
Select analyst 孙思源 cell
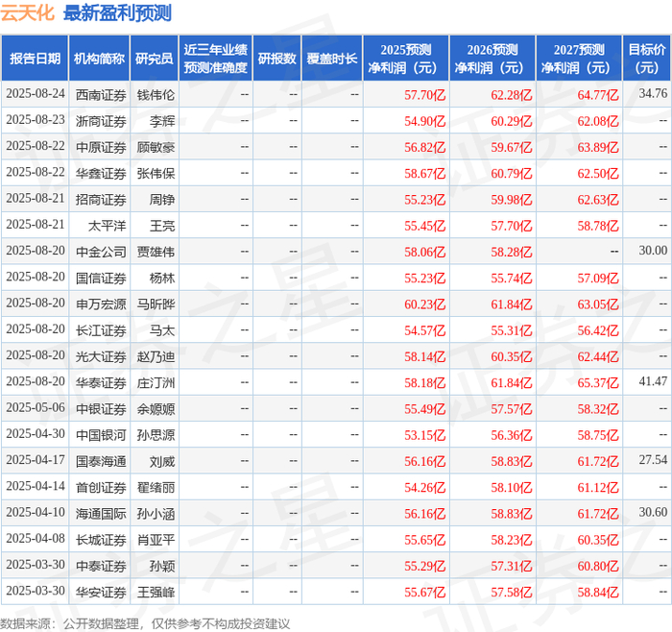pos(156,435)
